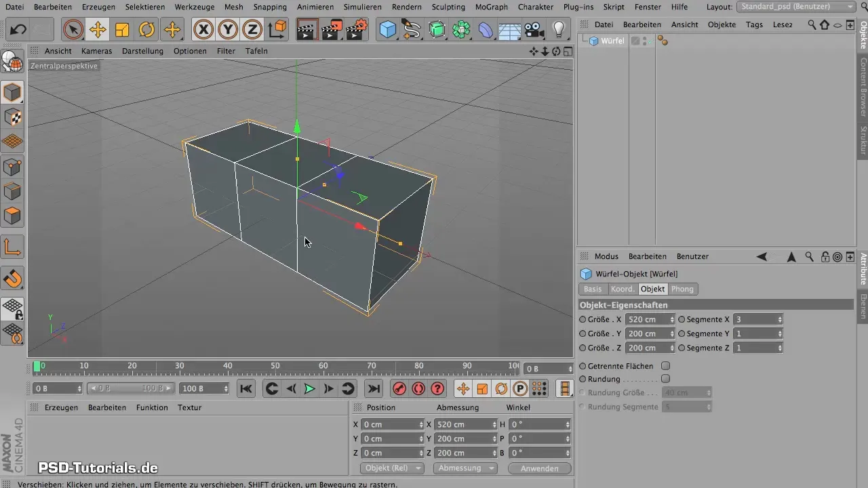Add a camera object
The image size is (868, 488).
[x=534, y=30]
